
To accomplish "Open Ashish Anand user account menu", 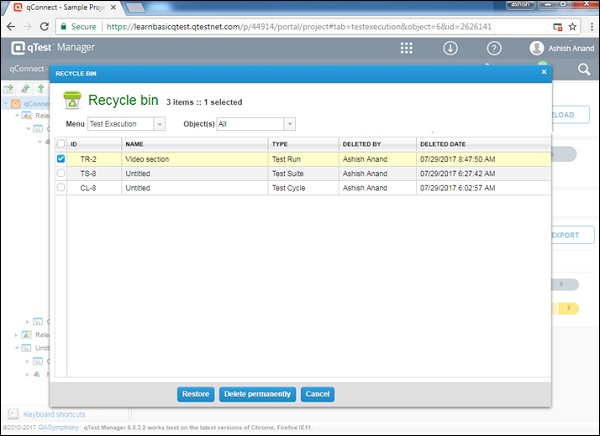I will (558, 48).
